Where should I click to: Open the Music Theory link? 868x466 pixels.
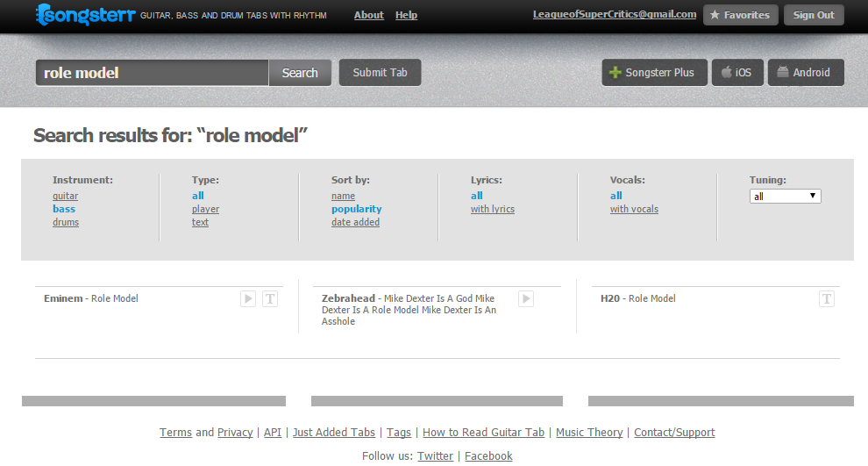[x=589, y=432]
